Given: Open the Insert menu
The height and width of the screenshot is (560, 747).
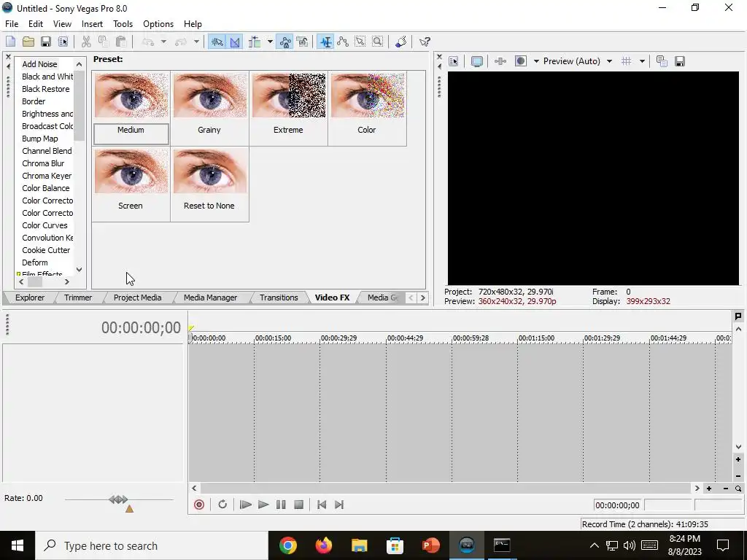Looking at the screenshot, I should click(x=92, y=24).
